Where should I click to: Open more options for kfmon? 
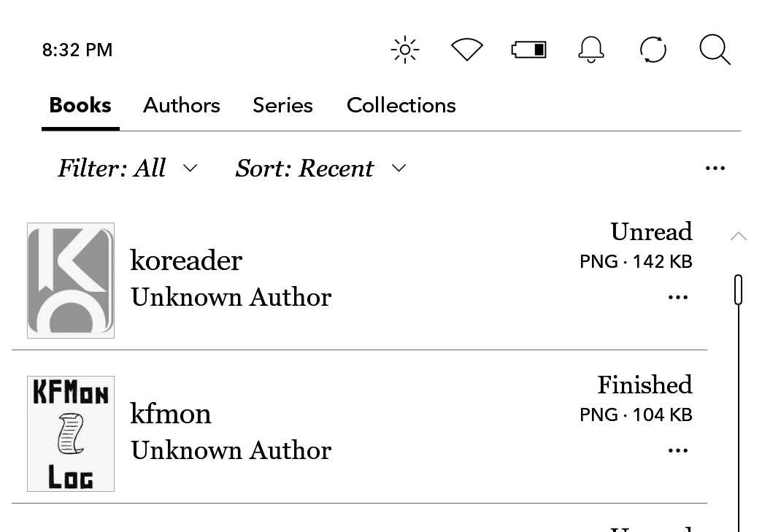tap(678, 451)
